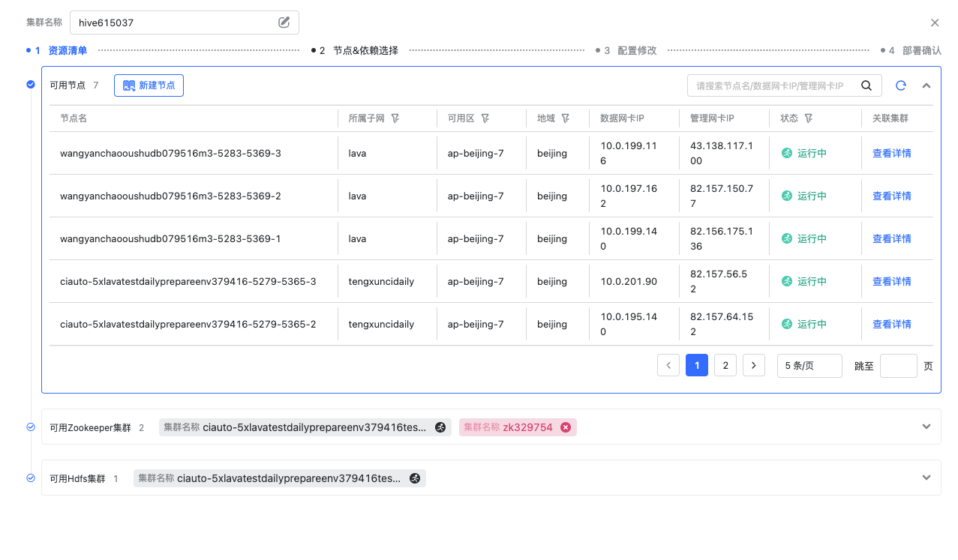This screenshot has height=560, width=958.
Task: View details for node ciauto 5365-2
Action: tap(892, 324)
